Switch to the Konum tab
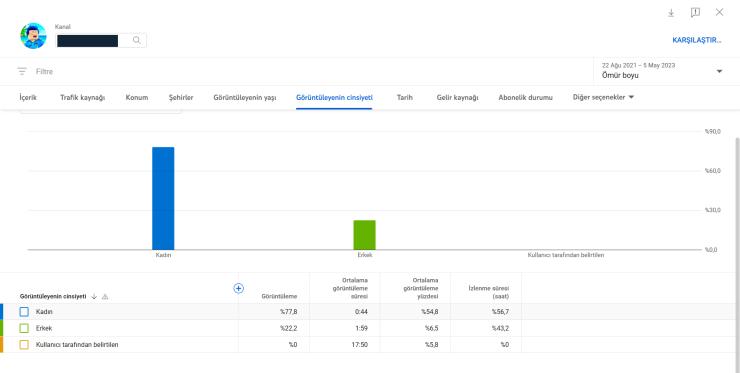Screen dimensions: 740x373 point(137,97)
